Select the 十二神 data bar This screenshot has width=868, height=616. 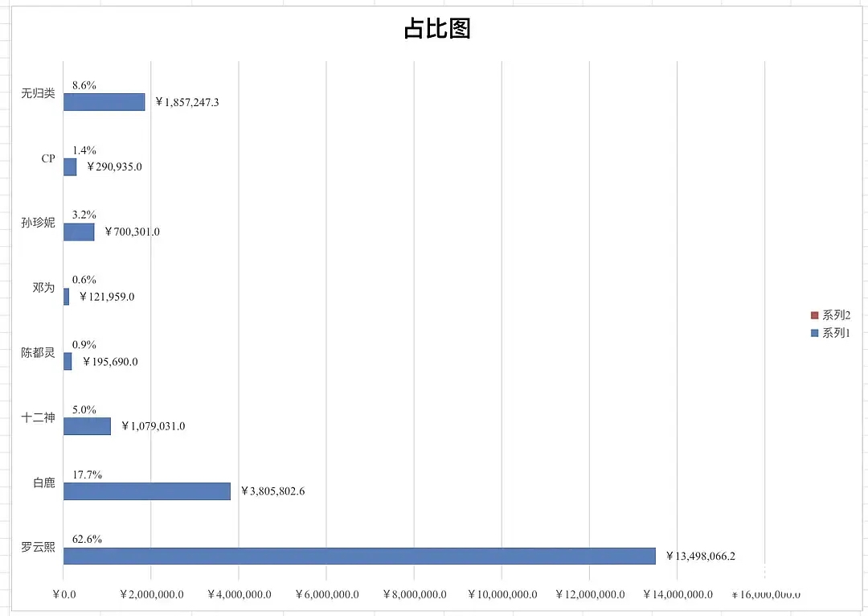[87, 425]
